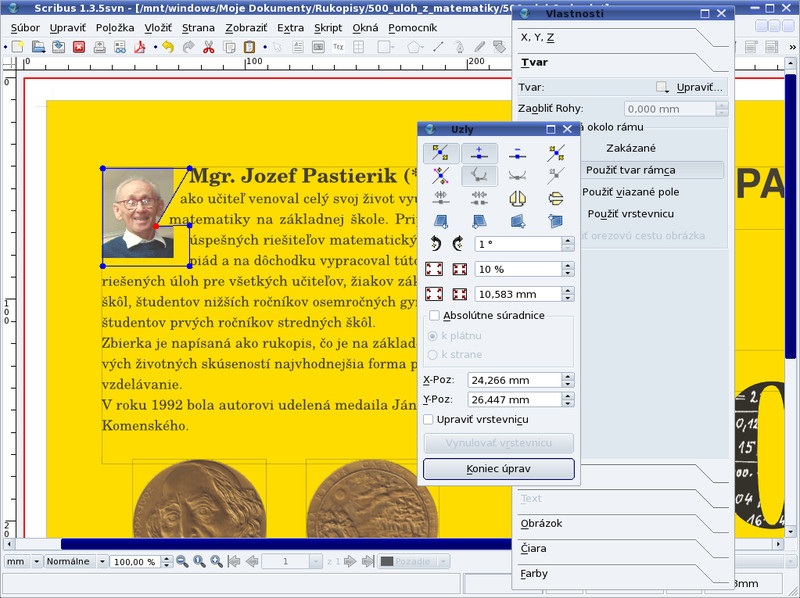Screen dimensions: 800x598
Task: Click the red close document toolbar icon
Action: pyautogui.click(x=80, y=46)
